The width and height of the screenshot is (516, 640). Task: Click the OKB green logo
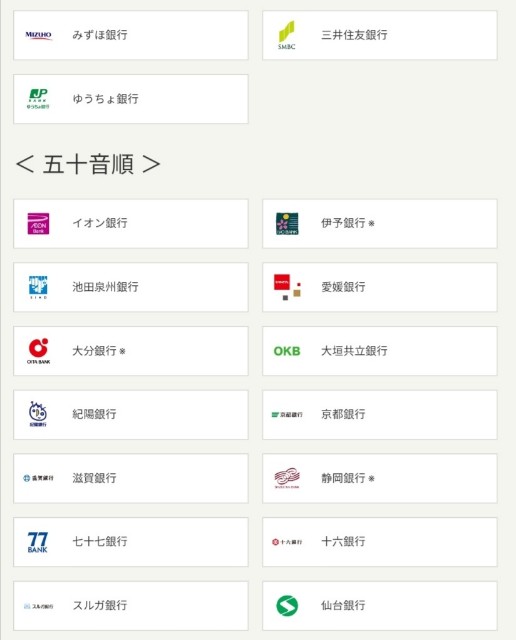pos(287,351)
